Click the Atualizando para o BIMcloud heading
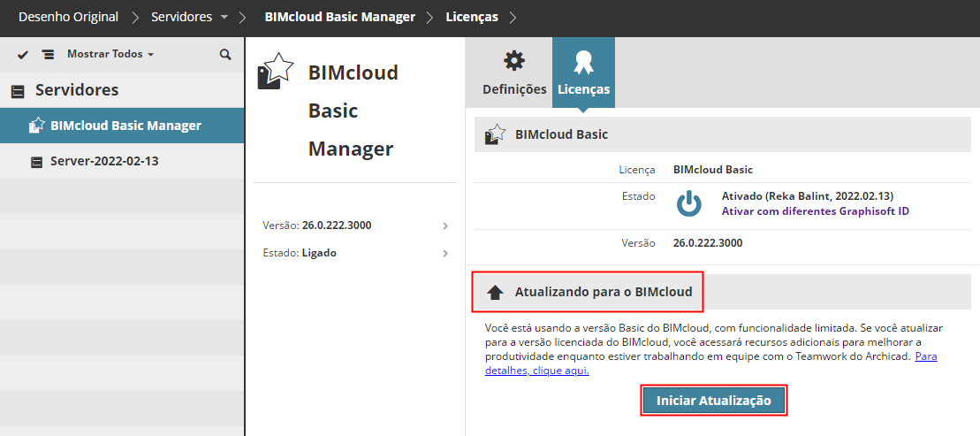 604,292
